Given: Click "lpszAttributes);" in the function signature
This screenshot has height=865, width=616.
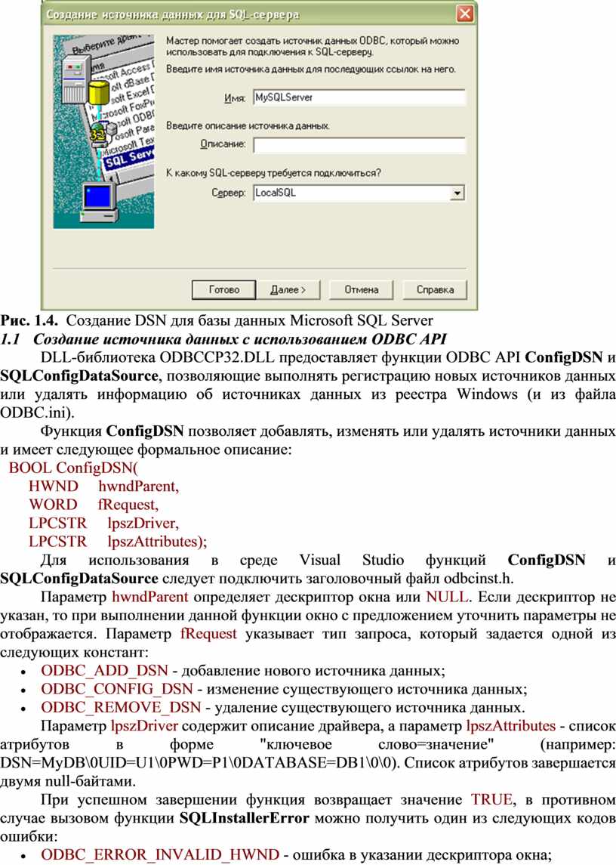Looking at the screenshot, I should [157, 542].
